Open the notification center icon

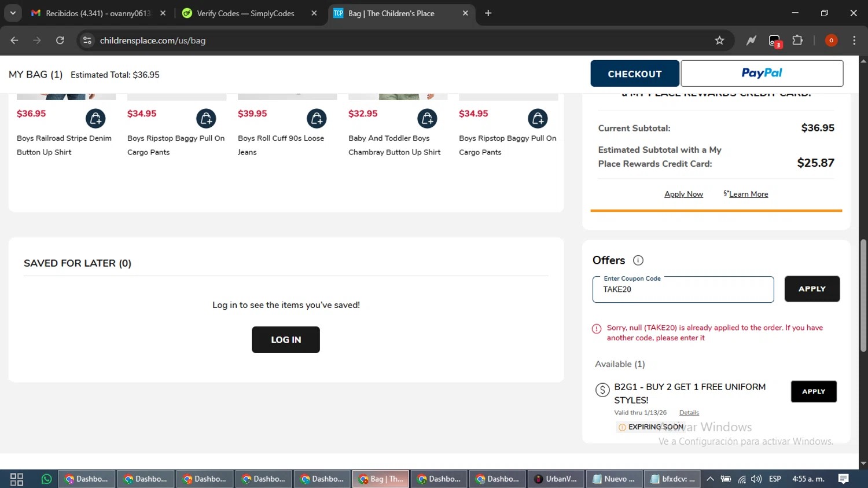pyautogui.click(x=844, y=479)
